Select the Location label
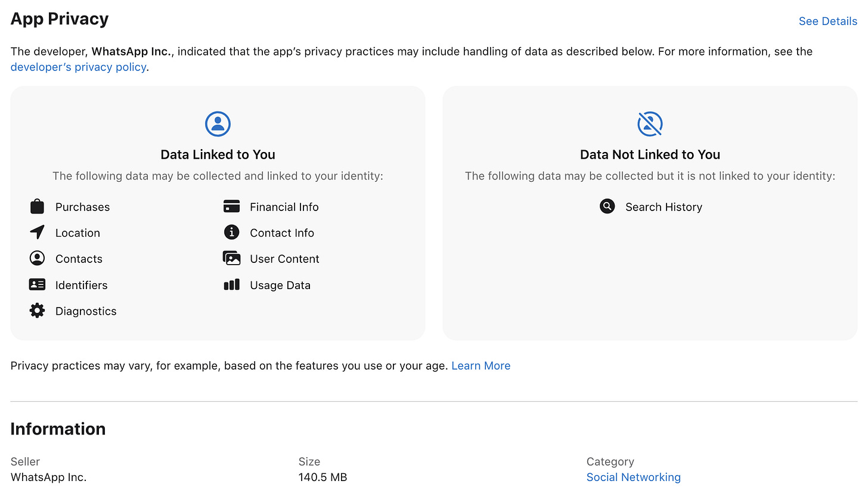This screenshot has width=868, height=490. (77, 233)
